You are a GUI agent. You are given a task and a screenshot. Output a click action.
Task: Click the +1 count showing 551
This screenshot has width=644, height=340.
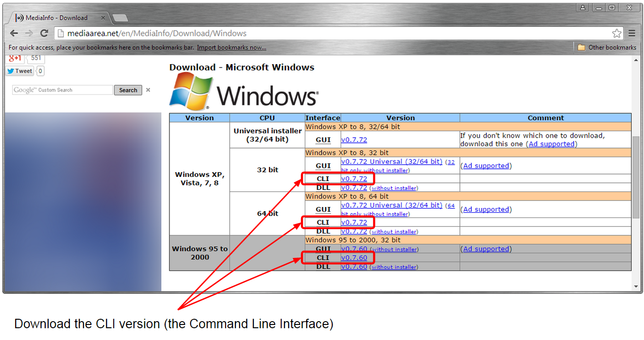(x=36, y=58)
